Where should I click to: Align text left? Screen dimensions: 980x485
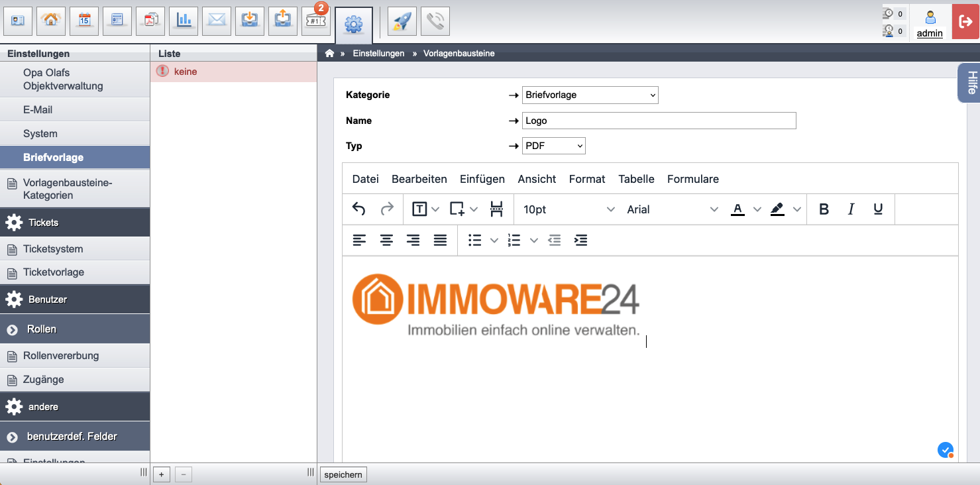pyautogui.click(x=359, y=241)
